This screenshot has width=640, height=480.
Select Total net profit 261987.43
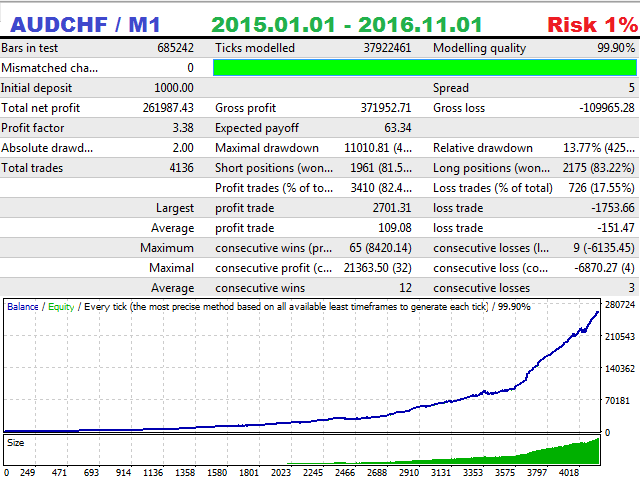coord(168,108)
